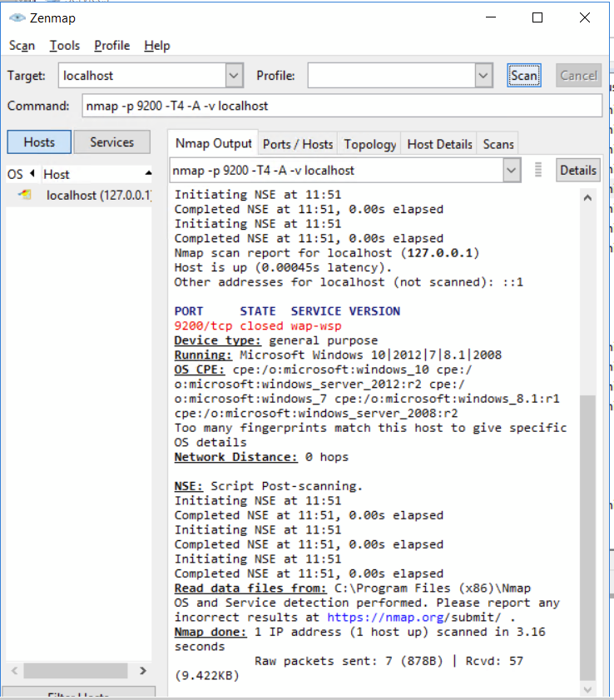Click the output options grip icon beside Details
Screen dimensions: 614x700
click(x=538, y=170)
